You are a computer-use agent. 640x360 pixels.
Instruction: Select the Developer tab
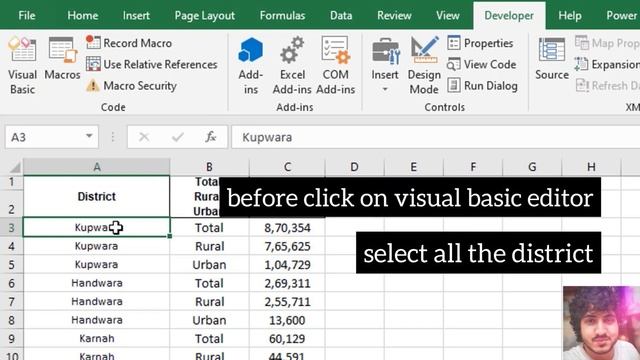[509, 16]
